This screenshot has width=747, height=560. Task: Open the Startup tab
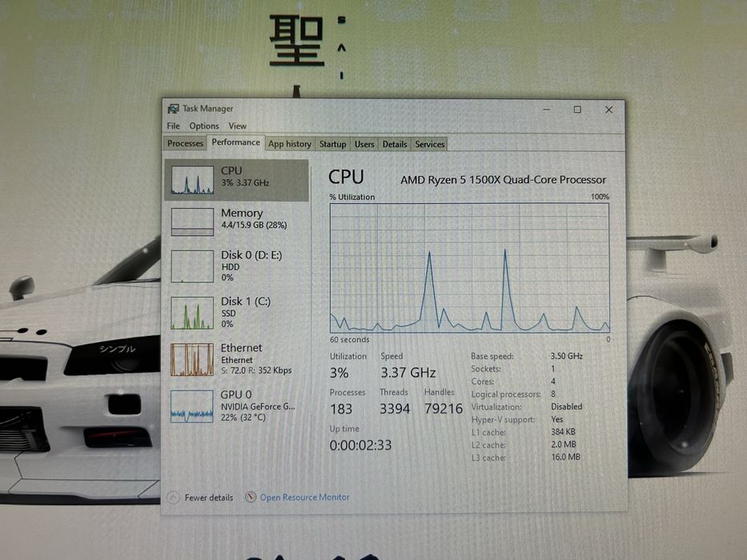click(332, 144)
